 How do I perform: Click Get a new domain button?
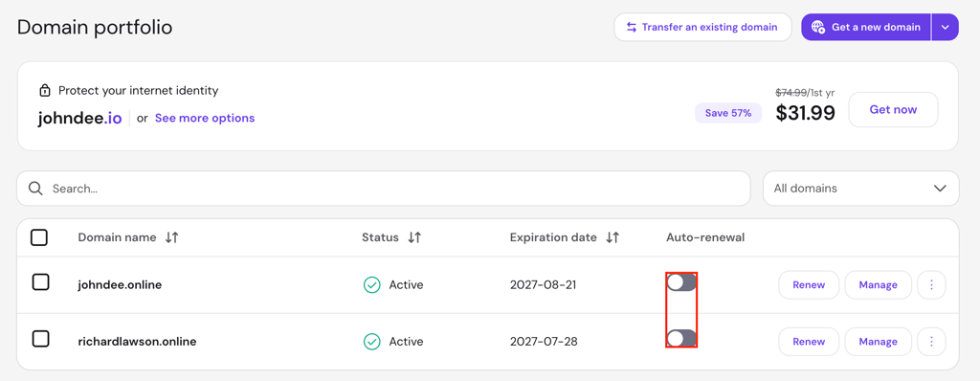pos(866,28)
